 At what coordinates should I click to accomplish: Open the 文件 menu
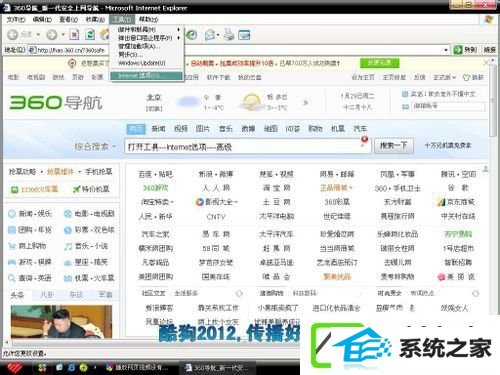(16, 19)
